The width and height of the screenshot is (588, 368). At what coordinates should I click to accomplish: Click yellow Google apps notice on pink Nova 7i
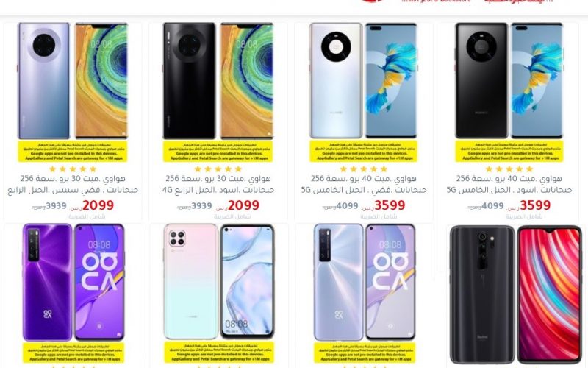[x=219, y=353]
